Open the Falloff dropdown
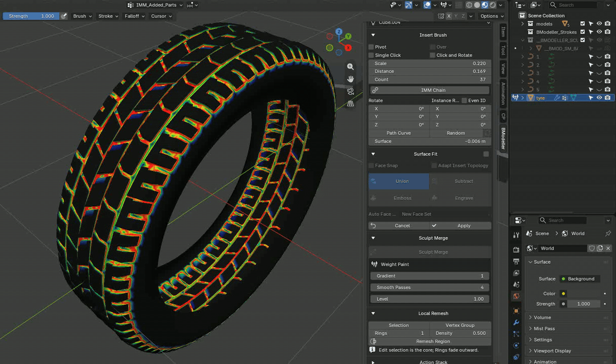 click(x=135, y=16)
